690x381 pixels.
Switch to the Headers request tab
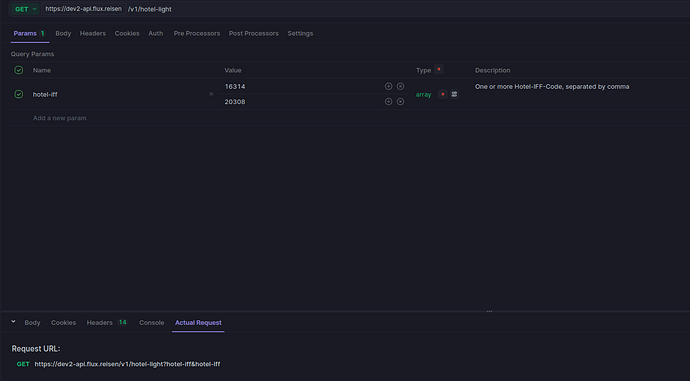(x=93, y=33)
